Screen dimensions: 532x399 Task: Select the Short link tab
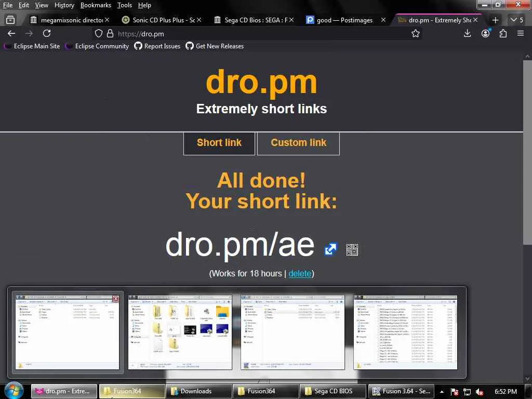(219, 143)
